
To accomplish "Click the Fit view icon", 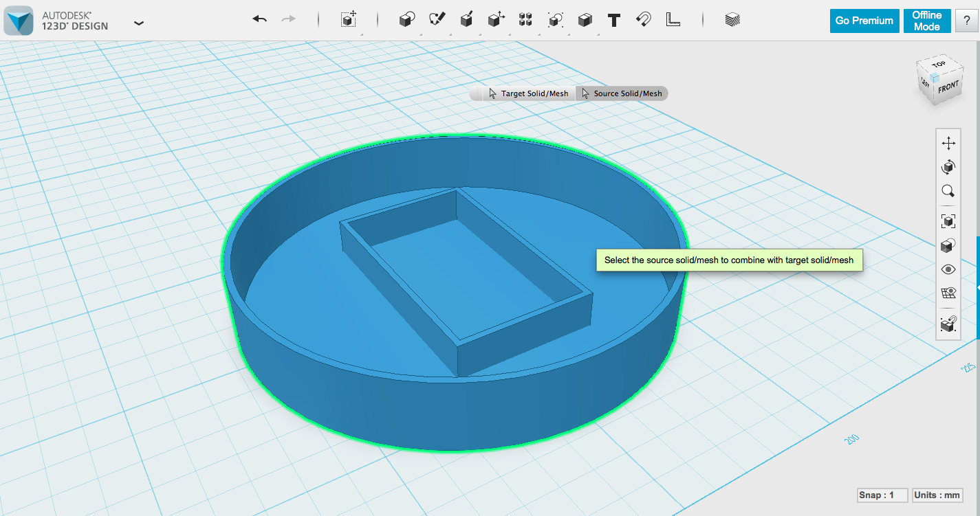I will tap(948, 221).
